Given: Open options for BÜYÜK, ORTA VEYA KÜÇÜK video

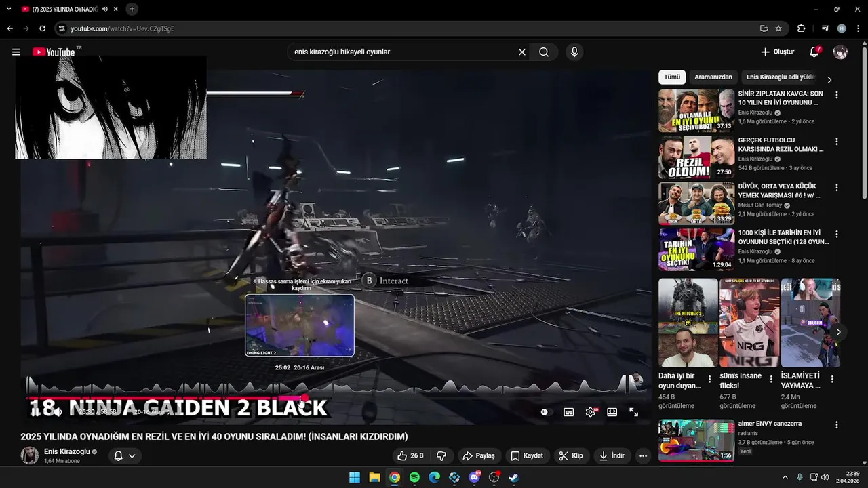Looking at the screenshot, I should click(x=837, y=188).
